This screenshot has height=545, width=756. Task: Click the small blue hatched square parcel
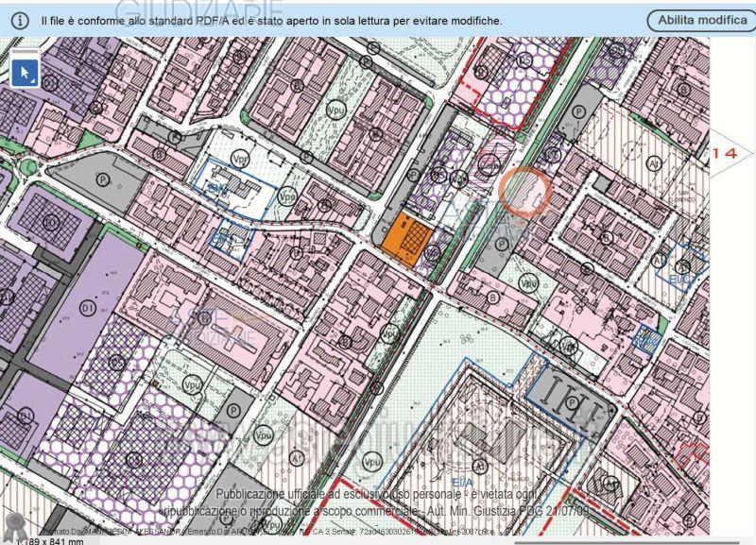[x=646, y=339]
